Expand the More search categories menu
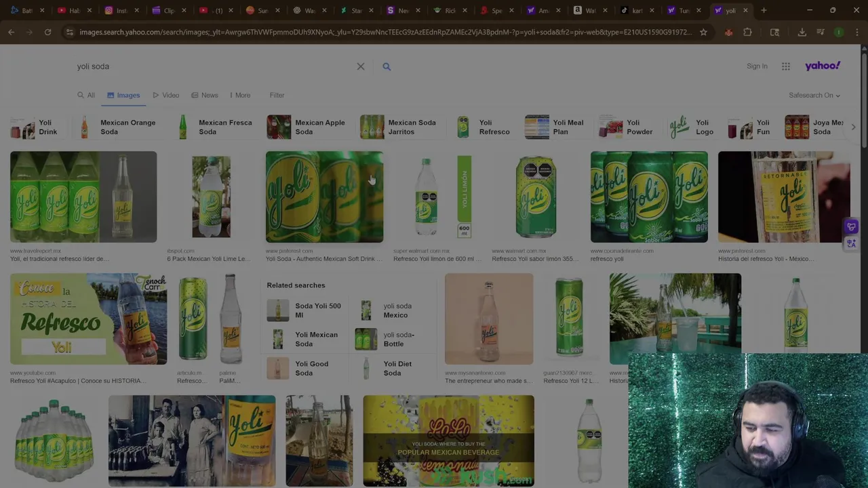This screenshot has width=868, height=488. coord(240,95)
